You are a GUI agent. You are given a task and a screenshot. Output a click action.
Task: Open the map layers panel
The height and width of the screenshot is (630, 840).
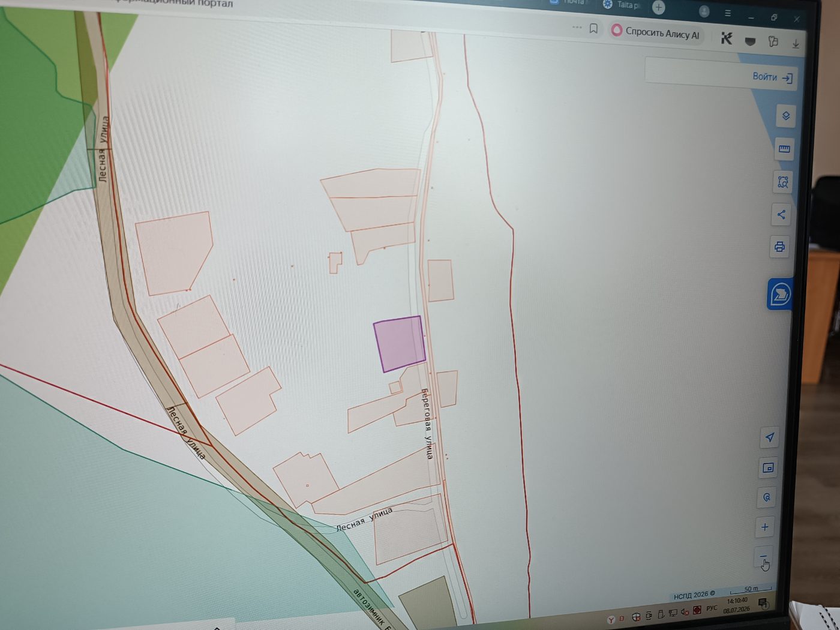coord(785,116)
